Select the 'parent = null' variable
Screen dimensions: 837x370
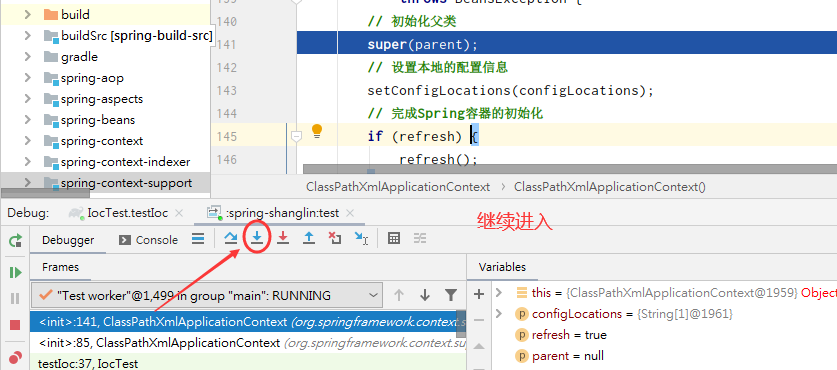click(x=567, y=356)
